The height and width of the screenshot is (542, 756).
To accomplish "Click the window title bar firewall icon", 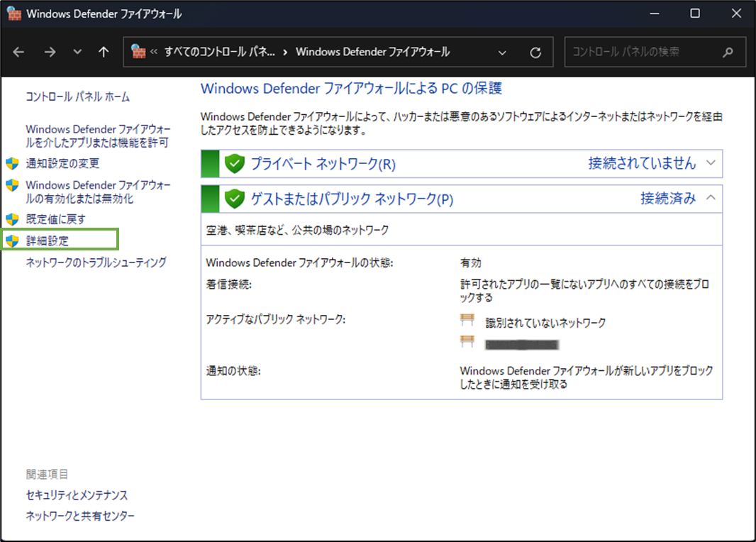I will [14, 13].
